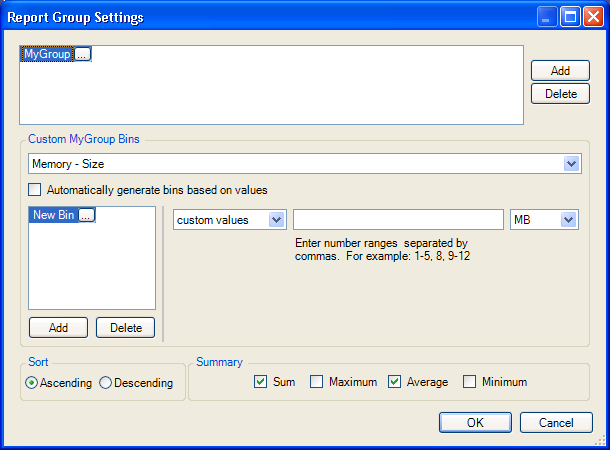This screenshot has height=450, width=610.
Task: Minimize the Report Group Settings window
Action: (547, 17)
